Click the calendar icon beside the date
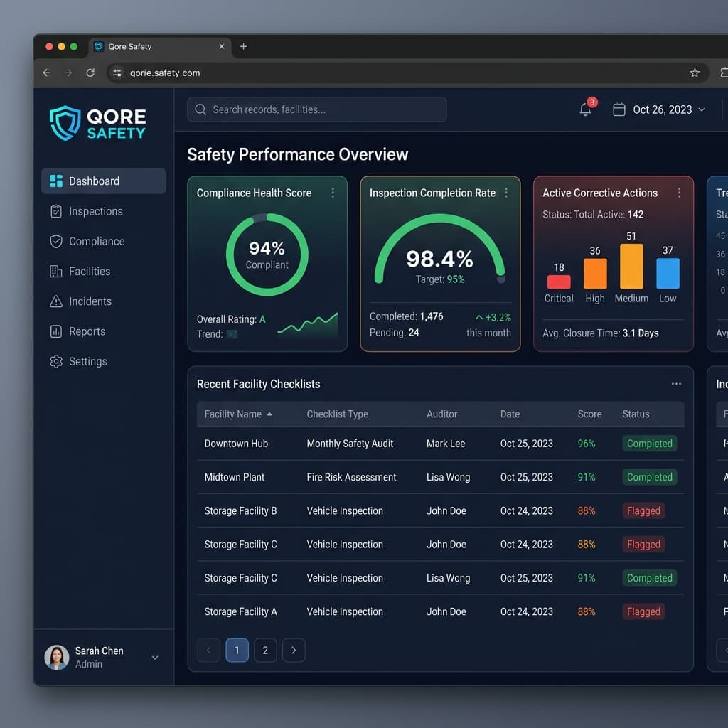The width and height of the screenshot is (728, 728). (x=619, y=109)
